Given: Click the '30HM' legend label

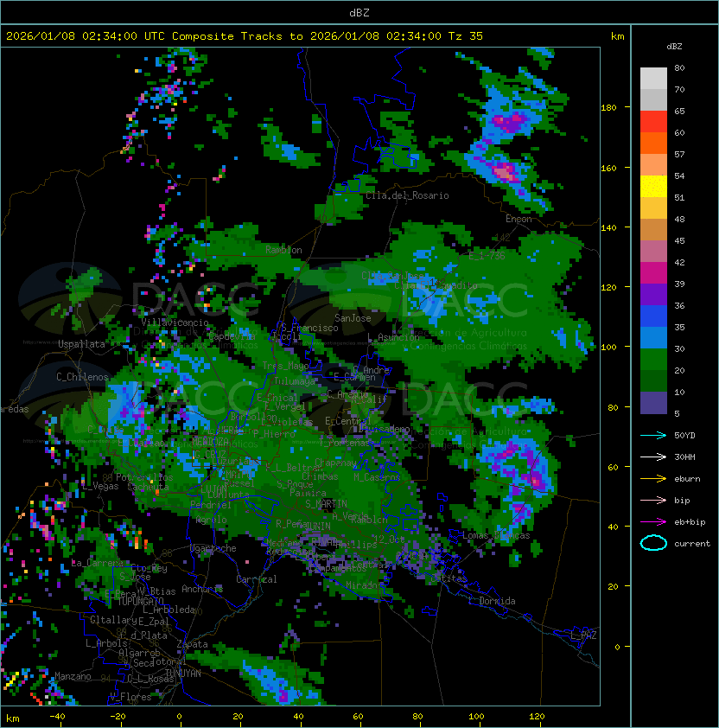Looking at the screenshot, I should [x=684, y=457].
